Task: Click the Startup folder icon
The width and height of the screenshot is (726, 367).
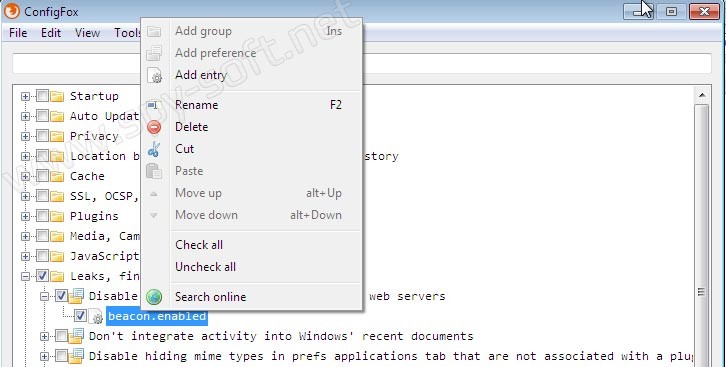Action: tap(57, 96)
